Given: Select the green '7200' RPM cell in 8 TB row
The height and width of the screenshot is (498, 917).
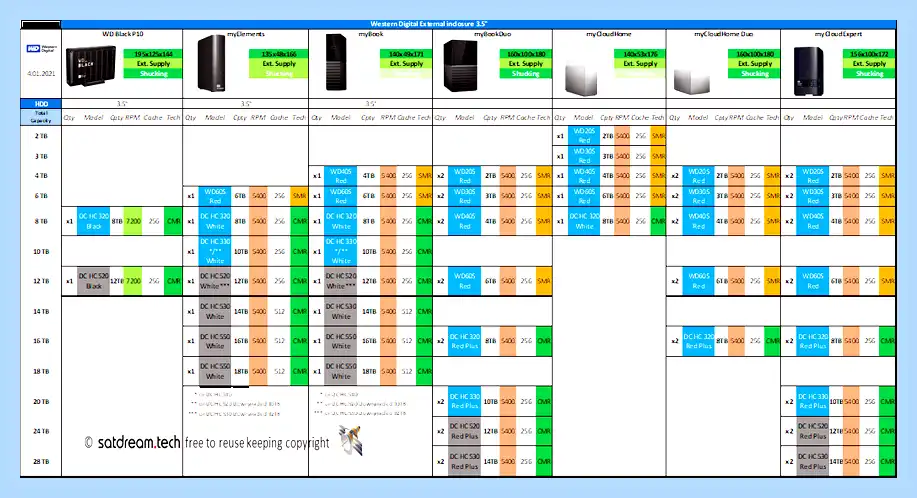Looking at the screenshot, I should 133,221.
